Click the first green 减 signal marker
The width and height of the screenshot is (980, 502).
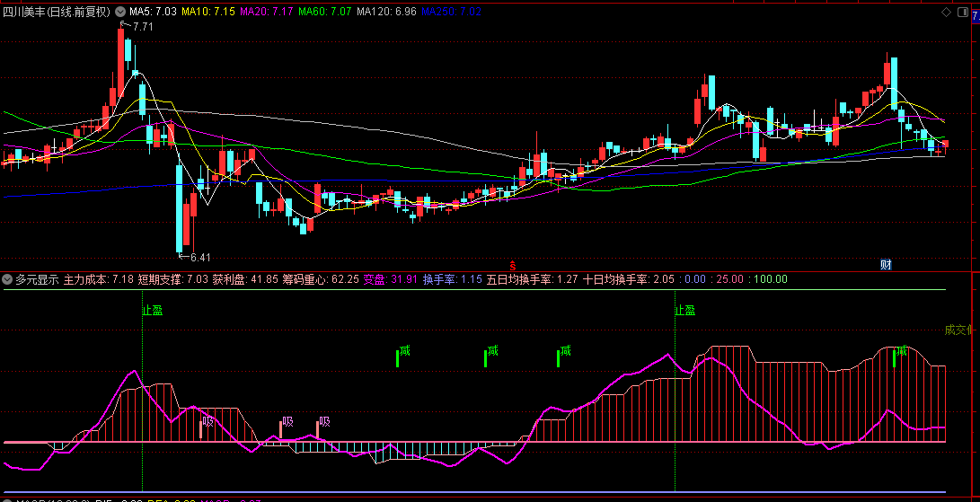(x=404, y=350)
